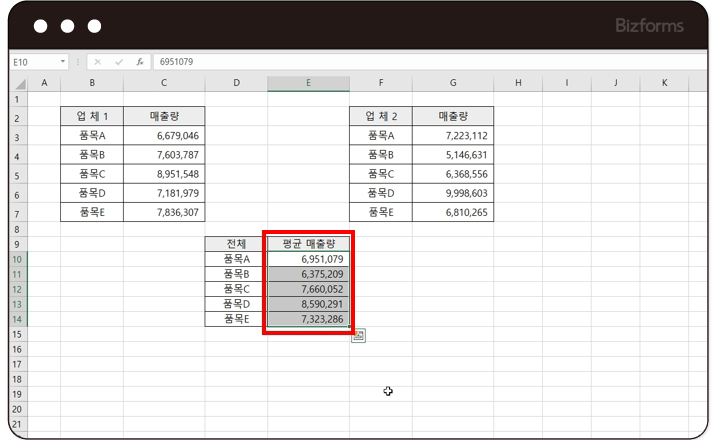
Task: Click the 전체 header cell
Action: [236, 243]
